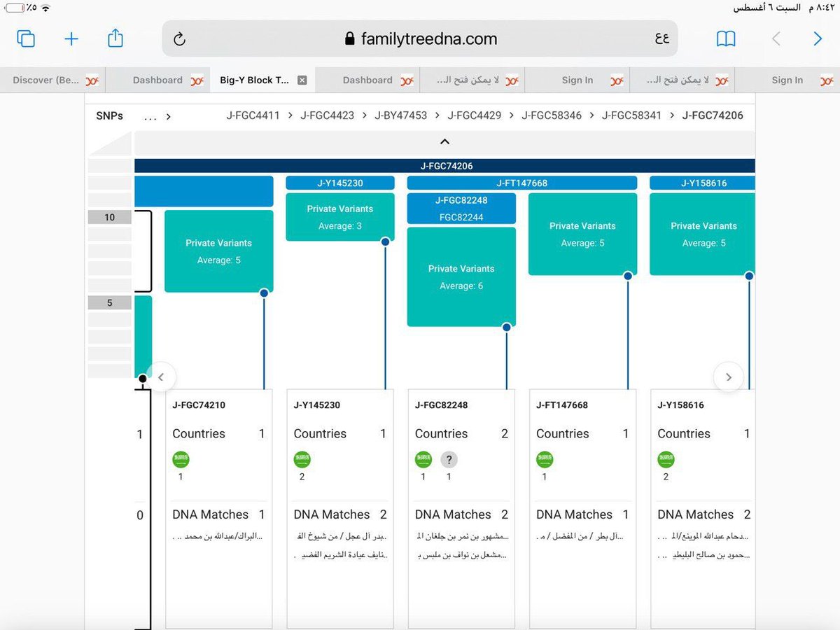Click DNA Matches in J-Y158616 card
This screenshot has width=840, height=630.
[x=695, y=514]
